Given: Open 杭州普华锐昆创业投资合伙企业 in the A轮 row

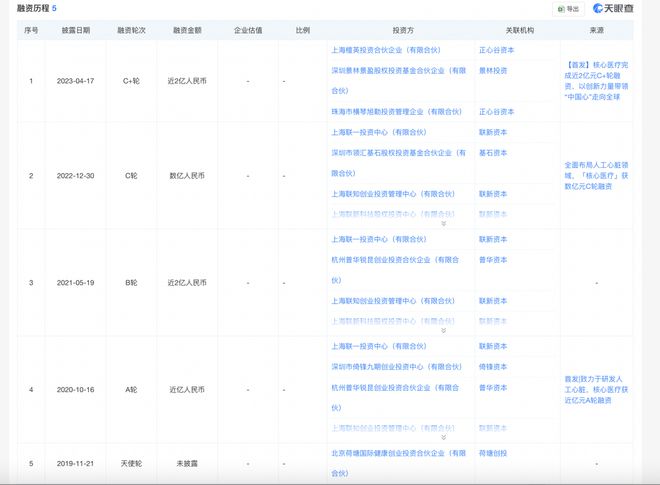Looking at the screenshot, I should click(x=395, y=397).
